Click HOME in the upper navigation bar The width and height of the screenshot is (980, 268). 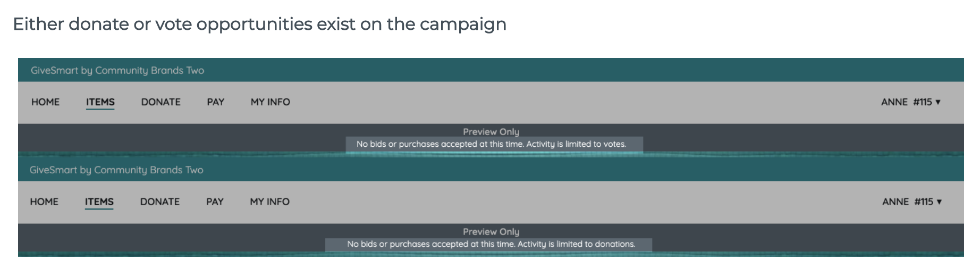coord(45,102)
